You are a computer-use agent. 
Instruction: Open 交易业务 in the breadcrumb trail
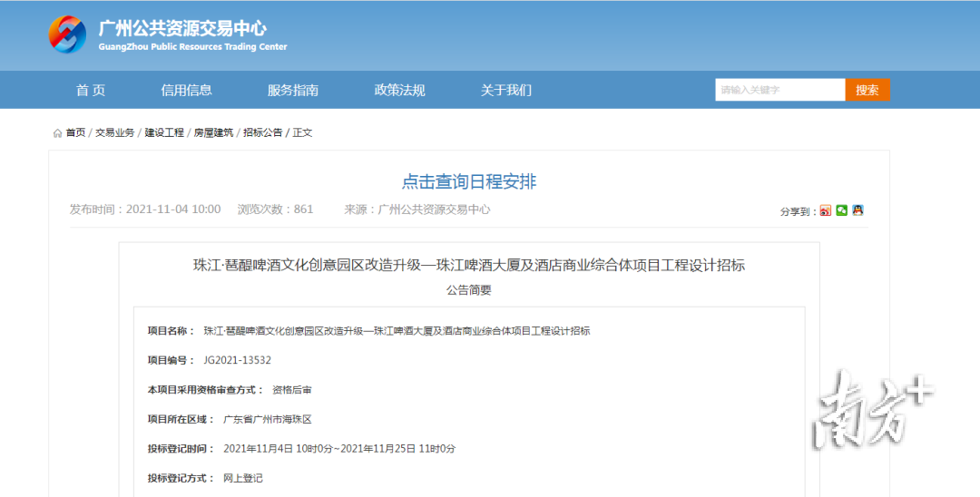[x=115, y=132]
